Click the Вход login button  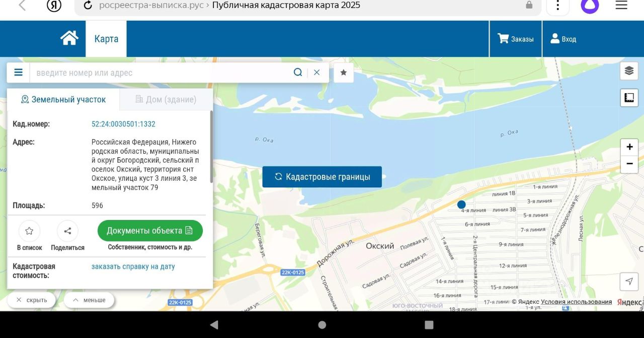pos(563,39)
